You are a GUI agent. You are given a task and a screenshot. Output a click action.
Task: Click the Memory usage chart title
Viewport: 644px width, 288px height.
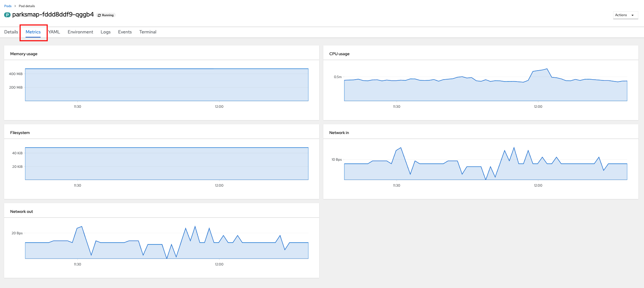[24, 54]
